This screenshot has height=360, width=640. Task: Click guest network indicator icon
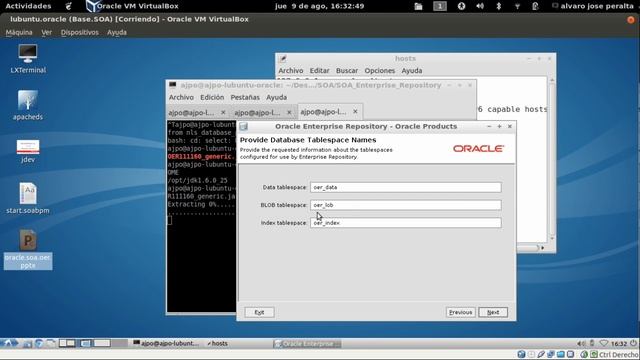(604, 344)
